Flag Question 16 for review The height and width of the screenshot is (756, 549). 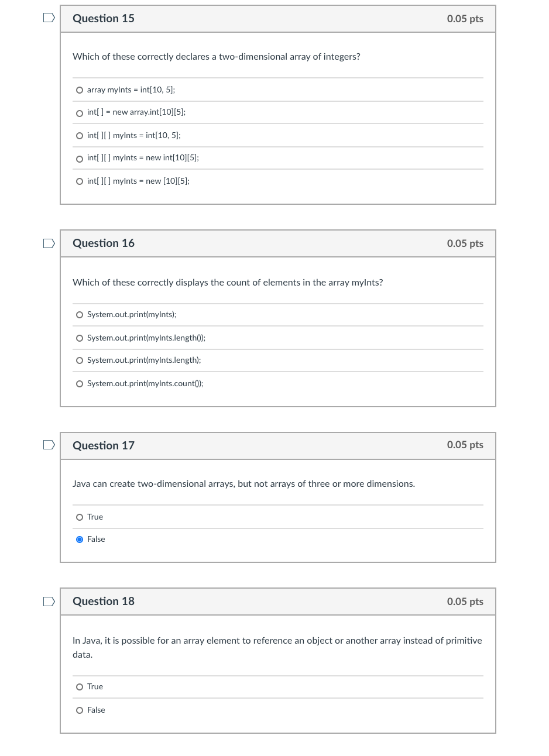point(49,243)
